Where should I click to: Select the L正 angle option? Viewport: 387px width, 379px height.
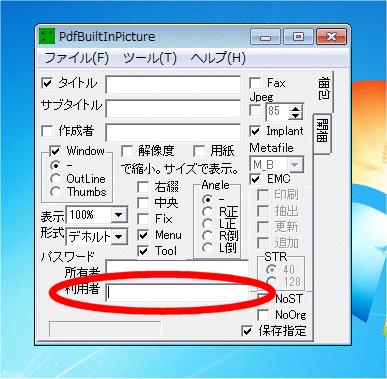207,223
